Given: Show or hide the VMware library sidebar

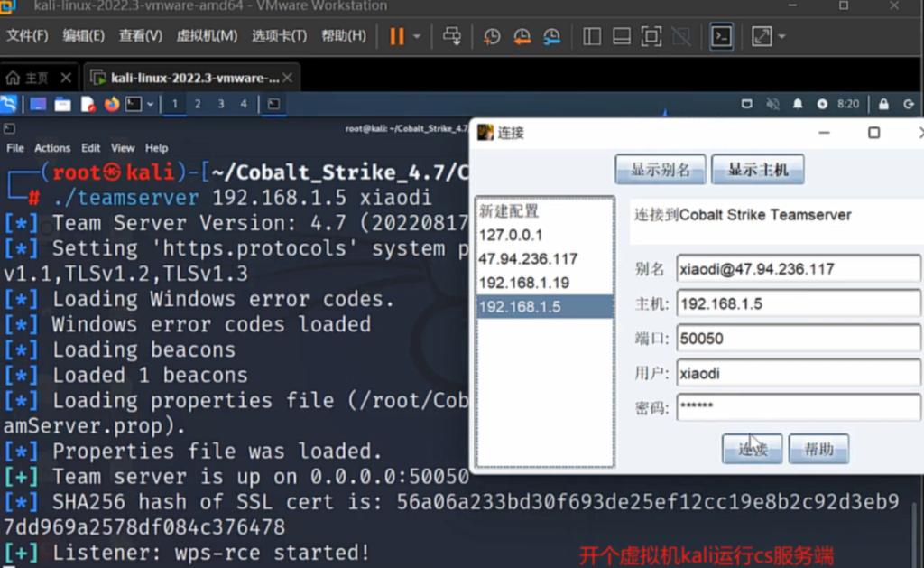Looking at the screenshot, I should coord(592,36).
